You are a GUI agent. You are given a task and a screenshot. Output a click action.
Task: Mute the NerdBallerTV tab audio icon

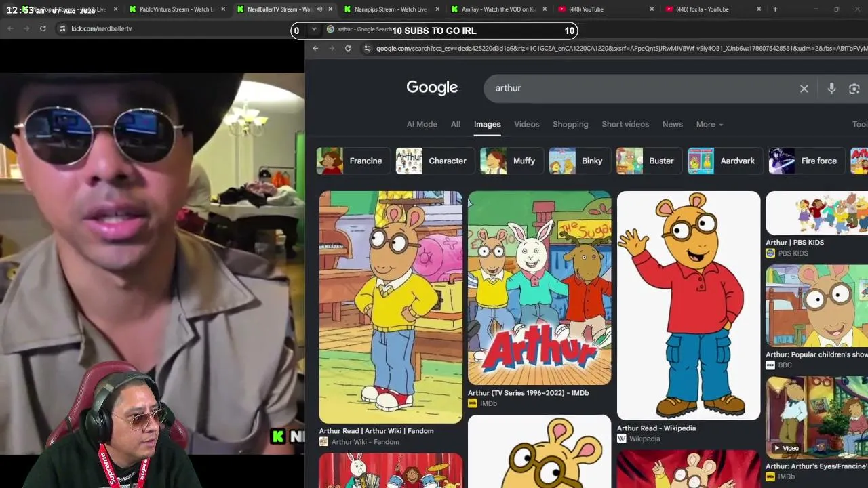click(319, 9)
